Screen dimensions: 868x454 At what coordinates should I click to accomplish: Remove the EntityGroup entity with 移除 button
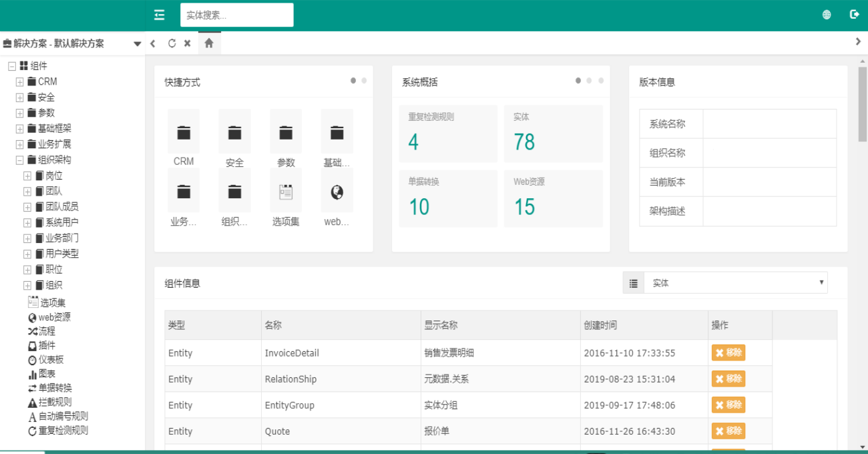(x=728, y=405)
